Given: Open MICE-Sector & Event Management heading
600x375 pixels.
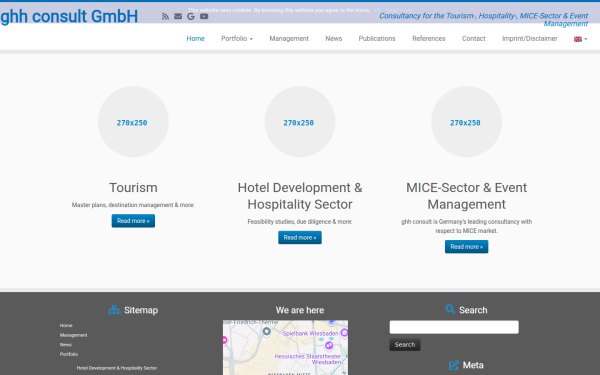Looking at the screenshot, I should (x=466, y=196).
